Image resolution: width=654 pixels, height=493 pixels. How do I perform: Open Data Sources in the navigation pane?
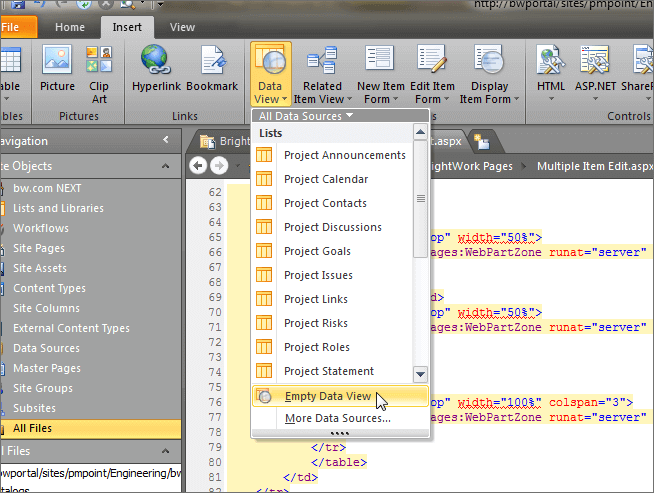(x=46, y=348)
